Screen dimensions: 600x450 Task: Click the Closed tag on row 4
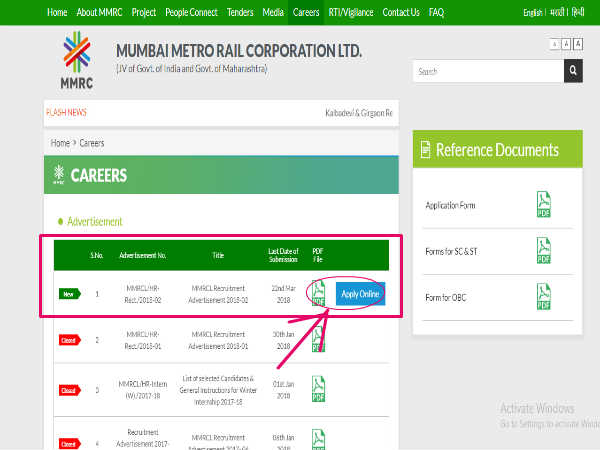[x=70, y=444]
